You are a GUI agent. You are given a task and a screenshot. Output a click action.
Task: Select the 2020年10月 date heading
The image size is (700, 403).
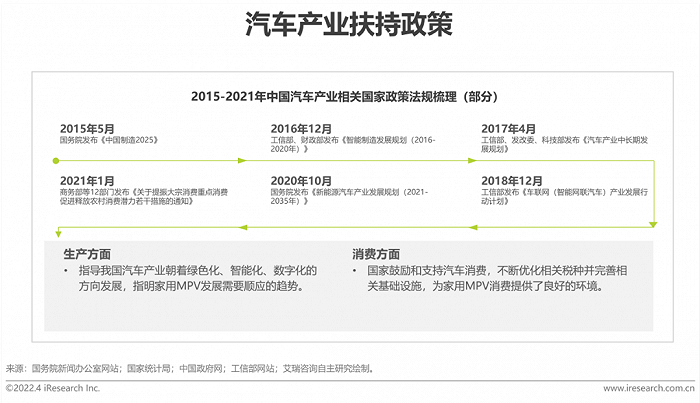tap(301, 181)
